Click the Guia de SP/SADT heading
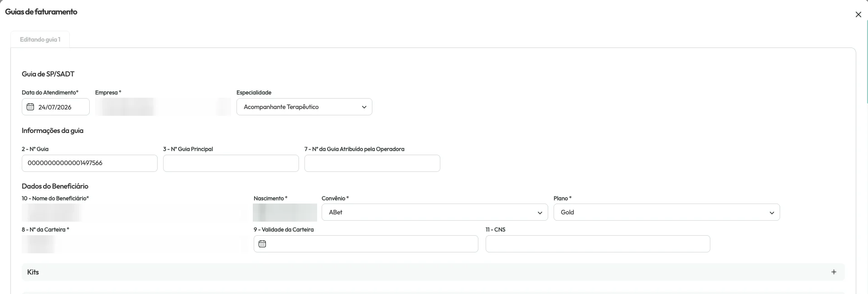Image resolution: width=868 pixels, height=294 pixels. pos(48,74)
